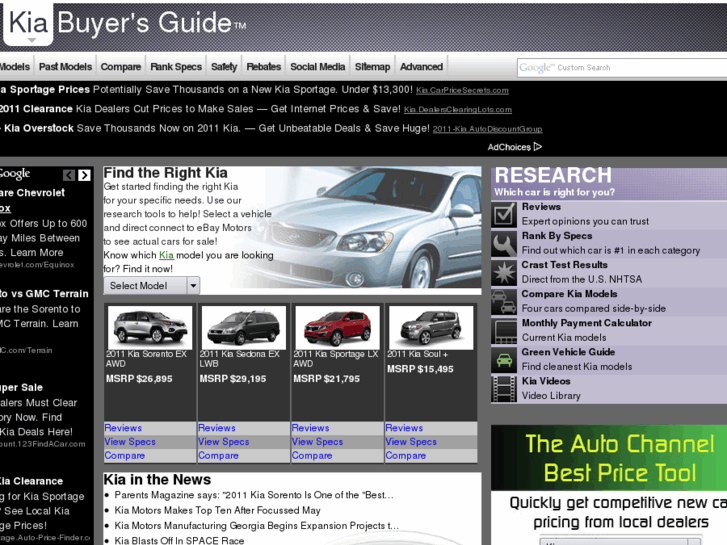This screenshot has height=545, width=727.
Task: Open Reviews link under Kia Soul +
Action: pyautogui.click(x=404, y=428)
